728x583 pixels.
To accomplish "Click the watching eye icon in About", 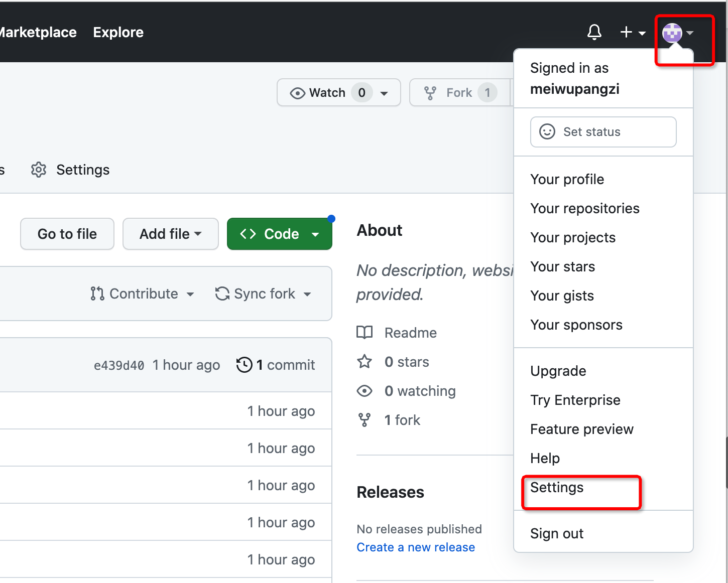I will click(x=365, y=391).
